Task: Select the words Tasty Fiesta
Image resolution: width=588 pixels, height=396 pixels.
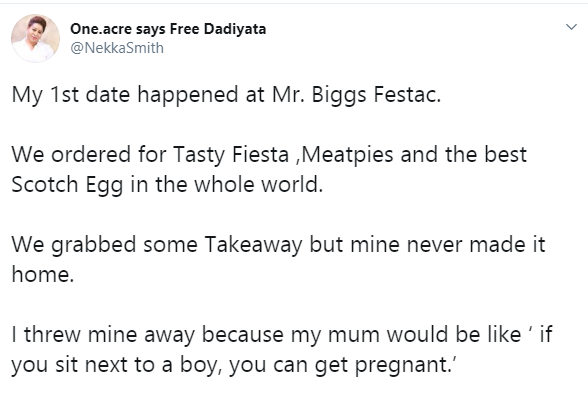Action: [x=231, y=154]
